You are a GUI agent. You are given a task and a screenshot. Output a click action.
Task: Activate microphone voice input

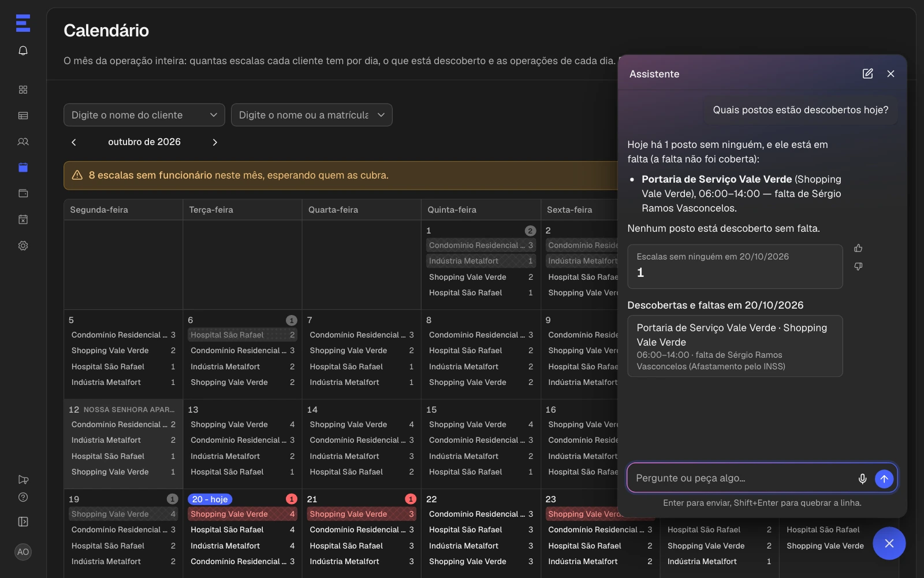point(862,479)
